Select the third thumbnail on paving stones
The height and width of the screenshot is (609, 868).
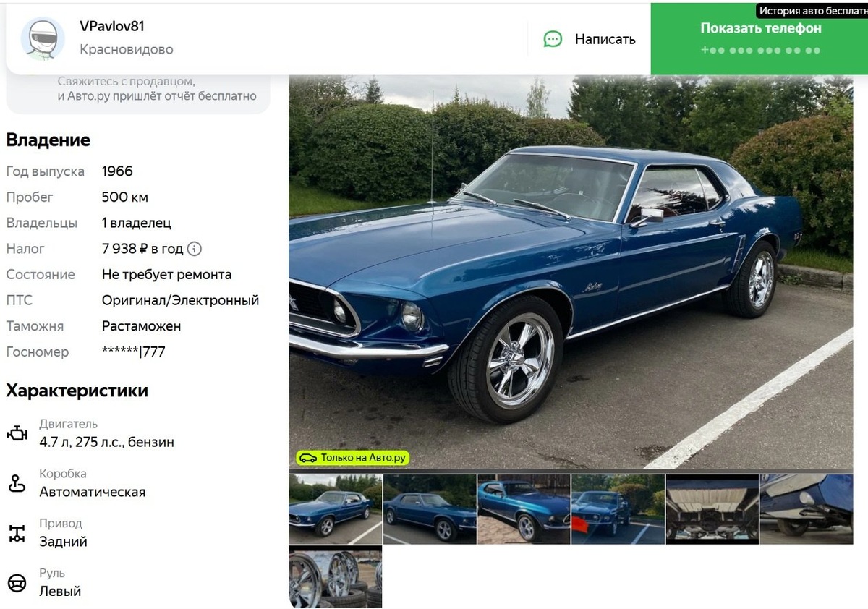coord(524,509)
